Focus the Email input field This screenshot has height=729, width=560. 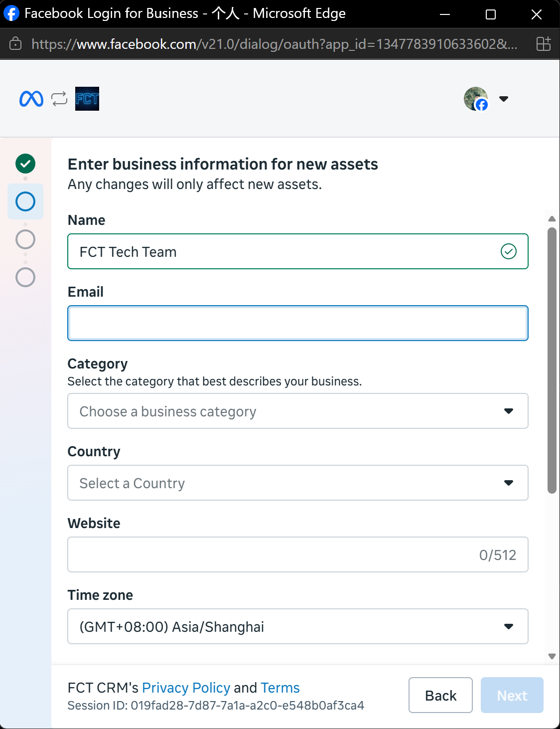coord(298,323)
